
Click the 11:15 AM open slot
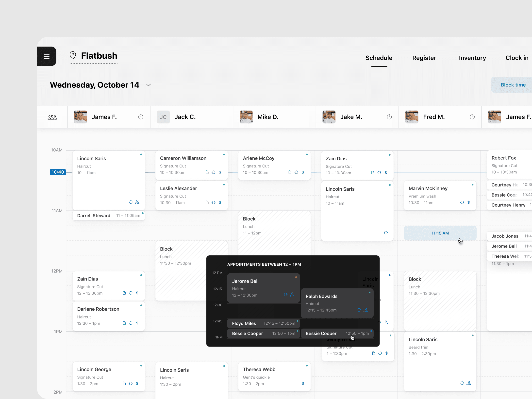click(x=440, y=233)
